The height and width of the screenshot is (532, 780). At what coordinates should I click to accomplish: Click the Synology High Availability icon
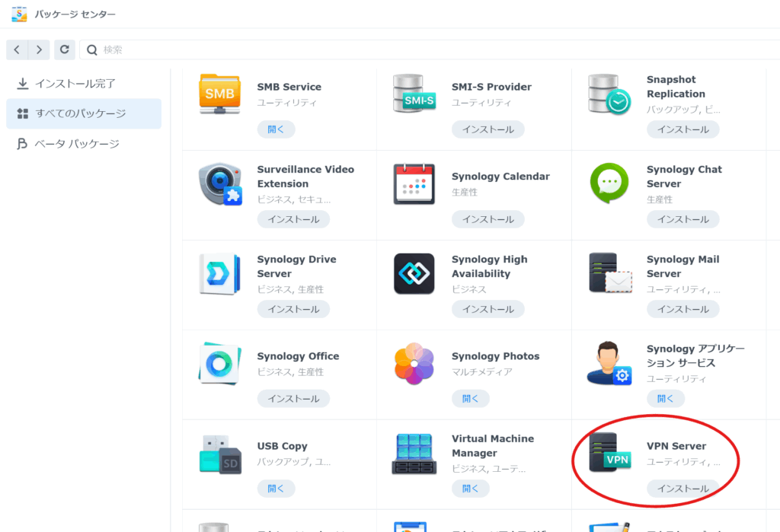pos(414,273)
